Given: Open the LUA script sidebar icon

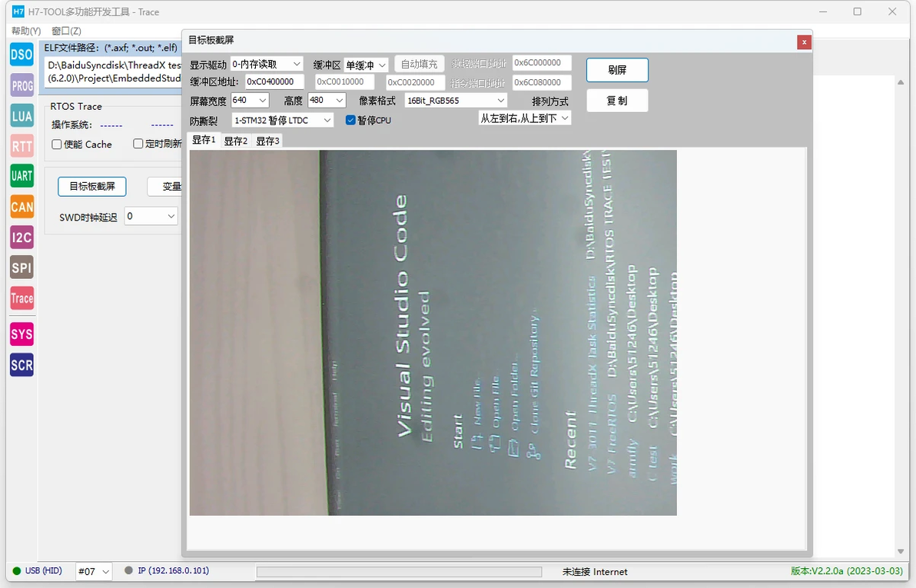Looking at the screenshot, I should tap(22, 116).
